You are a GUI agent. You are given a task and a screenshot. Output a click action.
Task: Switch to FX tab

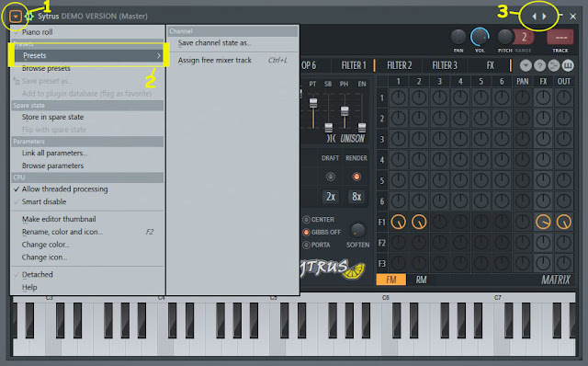(490, 65)
